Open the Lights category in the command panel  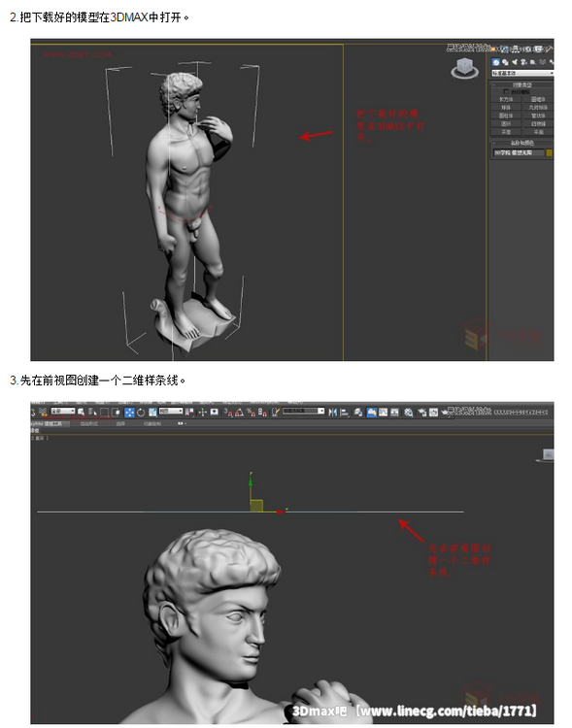[515, 62]
